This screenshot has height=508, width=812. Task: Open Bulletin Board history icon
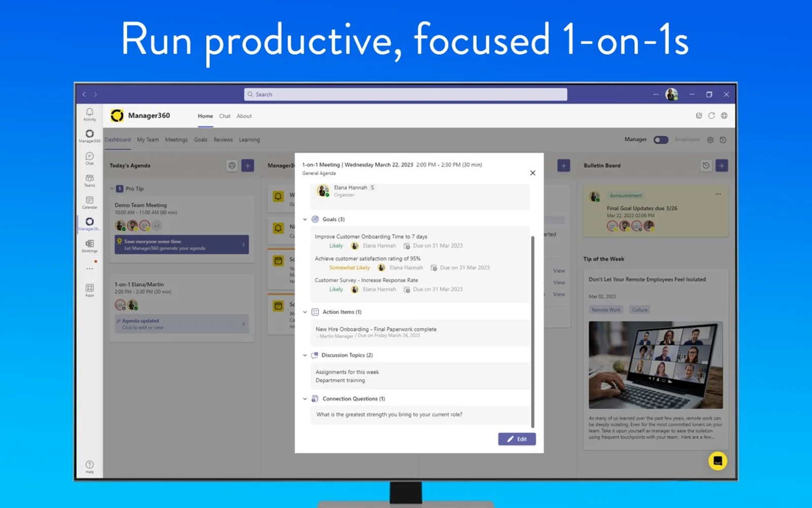[x=706, y=166]
